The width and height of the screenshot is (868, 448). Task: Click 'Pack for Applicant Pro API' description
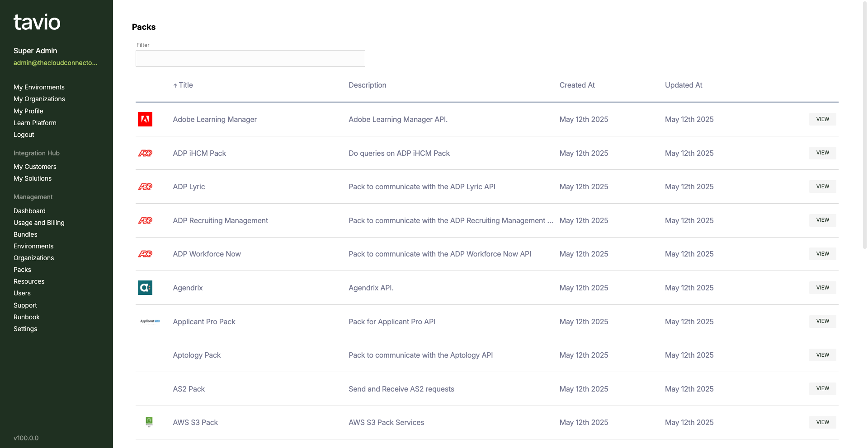pyautogui.click(x=392, y=322)
